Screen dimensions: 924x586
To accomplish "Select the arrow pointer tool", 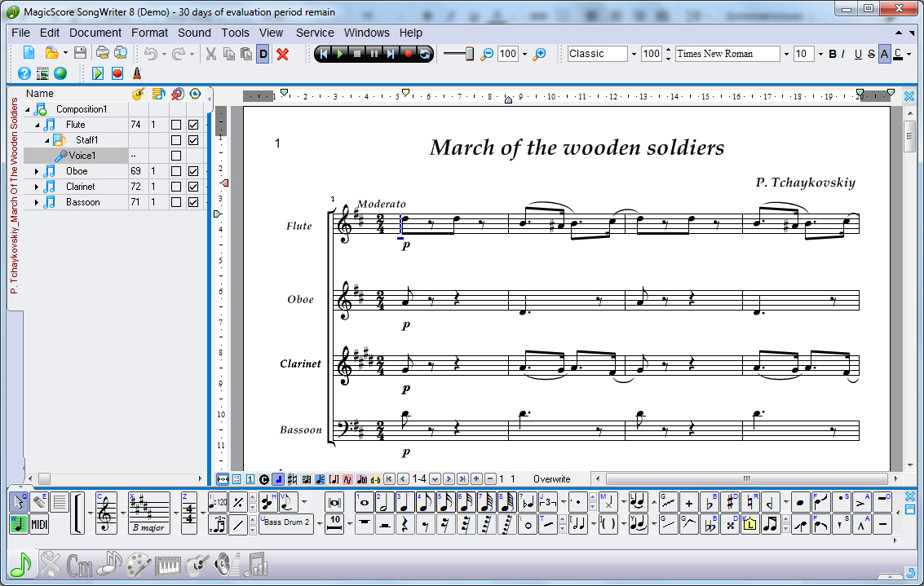I will tap(19, 502).
